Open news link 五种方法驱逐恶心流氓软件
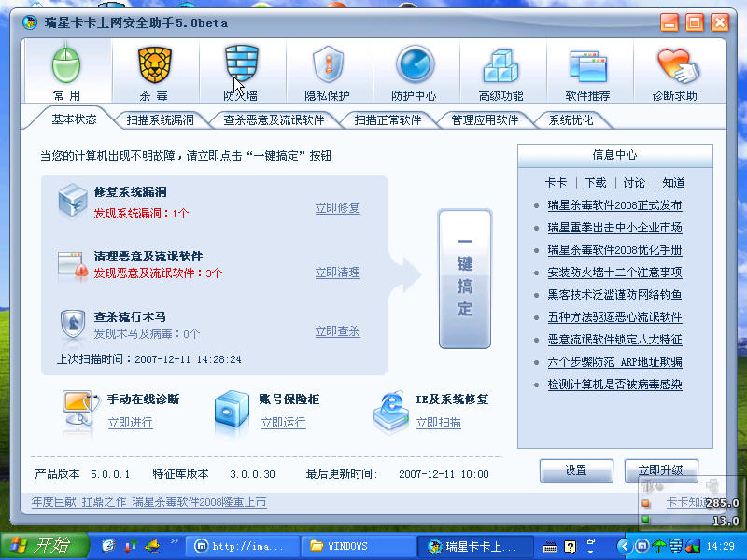 tap(614, 317)
